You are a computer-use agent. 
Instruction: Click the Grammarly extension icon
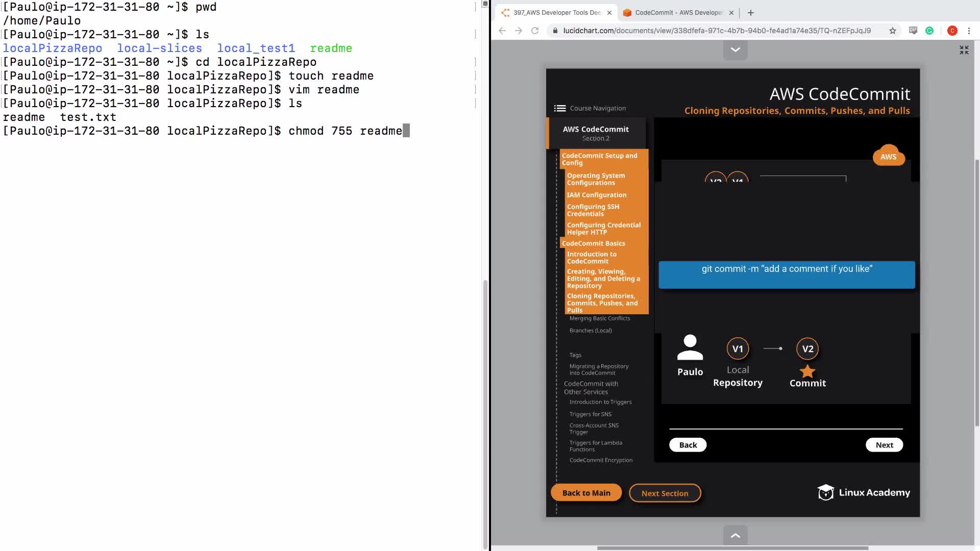929,31
